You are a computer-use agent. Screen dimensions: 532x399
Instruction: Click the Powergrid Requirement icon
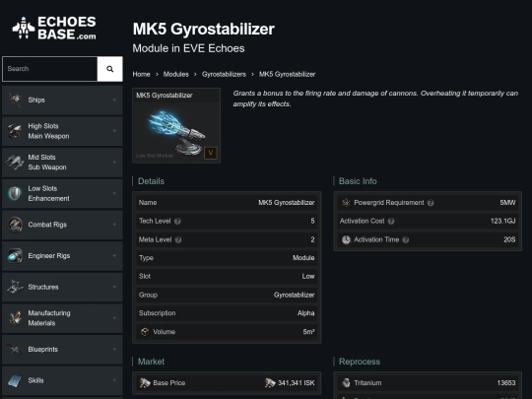click(x=346, y=203)
